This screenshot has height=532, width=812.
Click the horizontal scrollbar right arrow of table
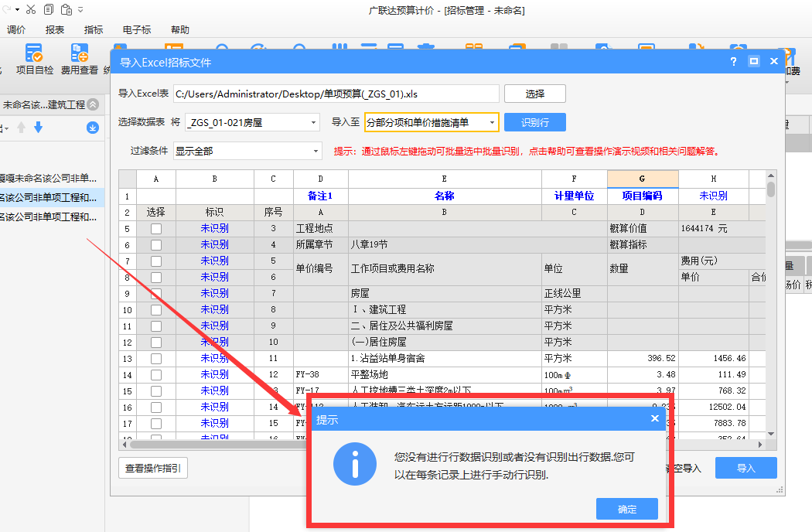click(x=760, y=445)
